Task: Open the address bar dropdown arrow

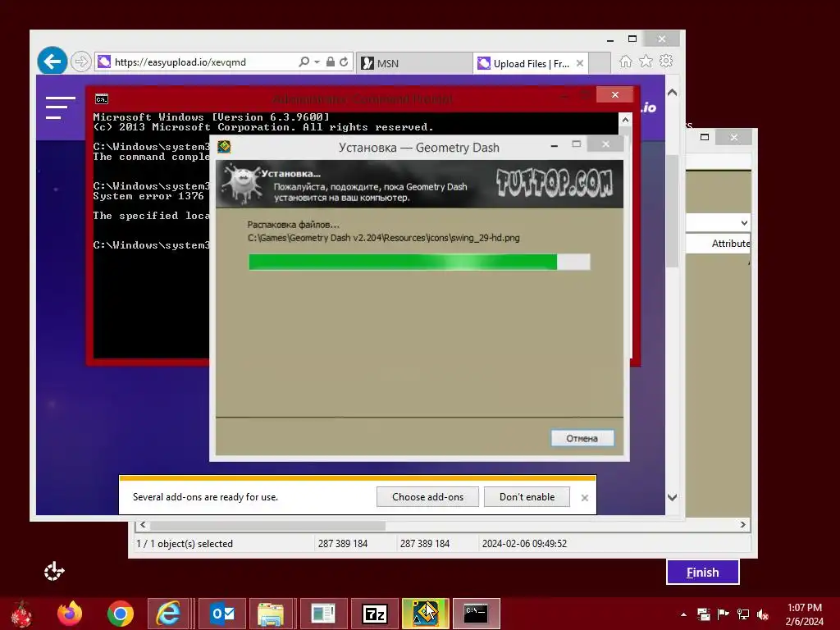Action: tap(317, 62)
